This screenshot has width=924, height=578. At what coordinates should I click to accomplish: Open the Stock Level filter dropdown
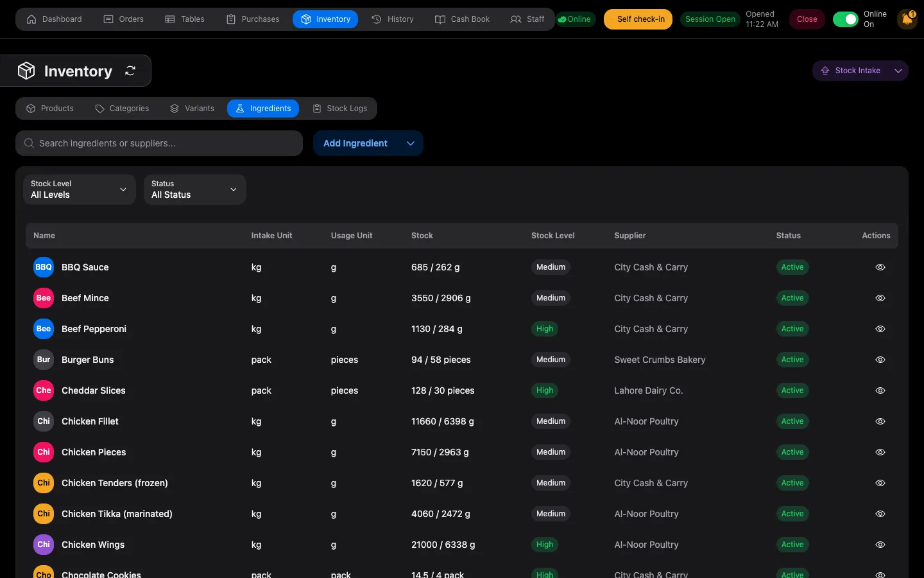pos(80,189)
